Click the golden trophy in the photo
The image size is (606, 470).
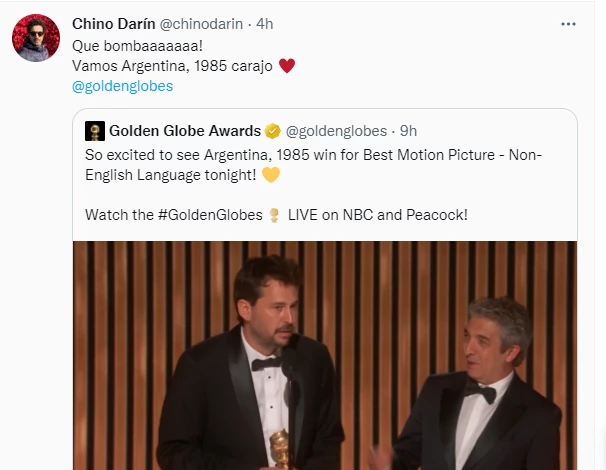pos(279,448)
